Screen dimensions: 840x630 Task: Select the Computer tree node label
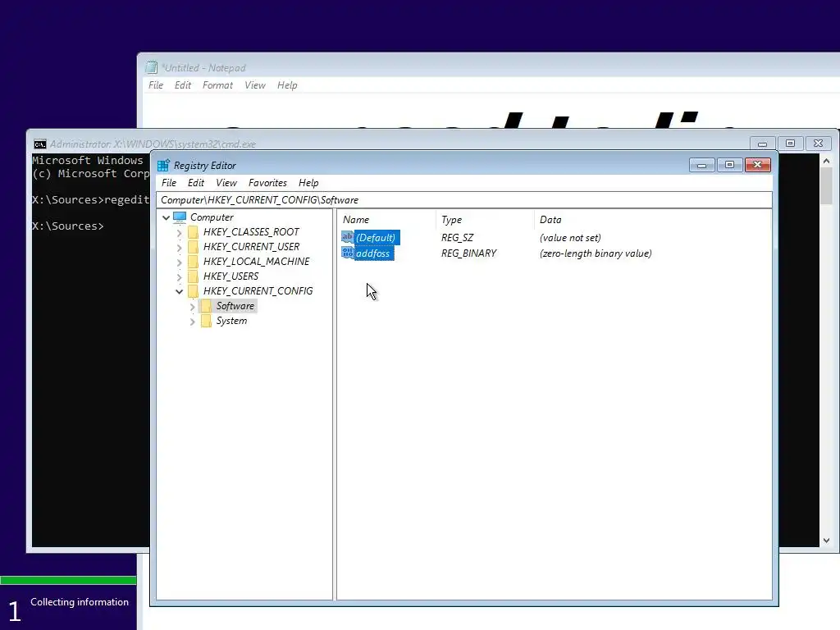click(212, 217)
